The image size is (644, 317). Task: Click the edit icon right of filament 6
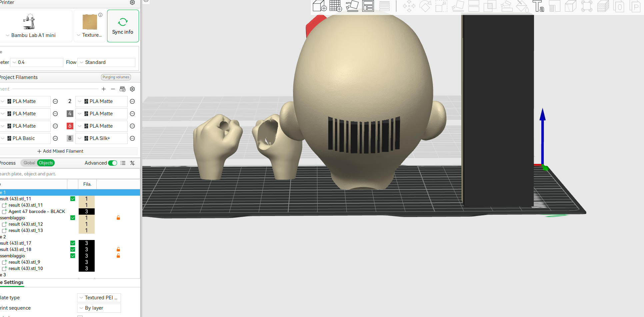coord(132,126)
